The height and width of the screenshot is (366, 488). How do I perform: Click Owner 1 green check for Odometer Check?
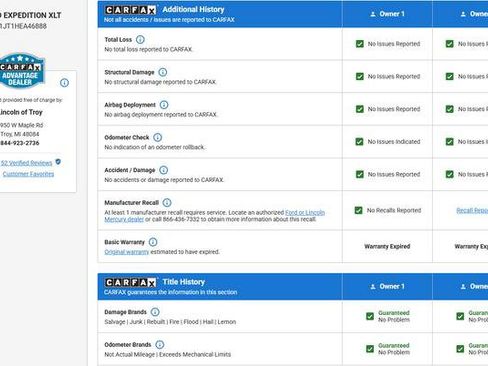click(359, 142)
